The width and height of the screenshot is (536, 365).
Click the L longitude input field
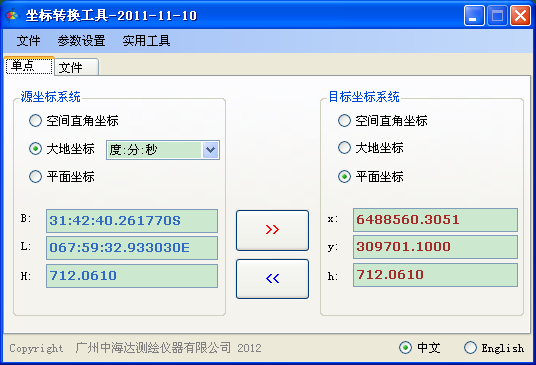click(132, 248)
